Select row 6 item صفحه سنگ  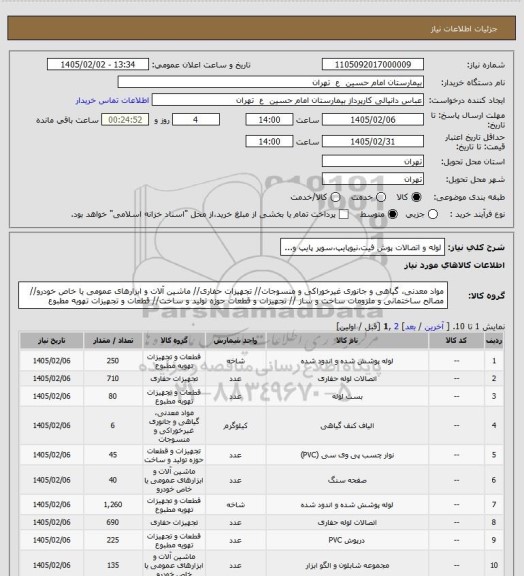262,480
